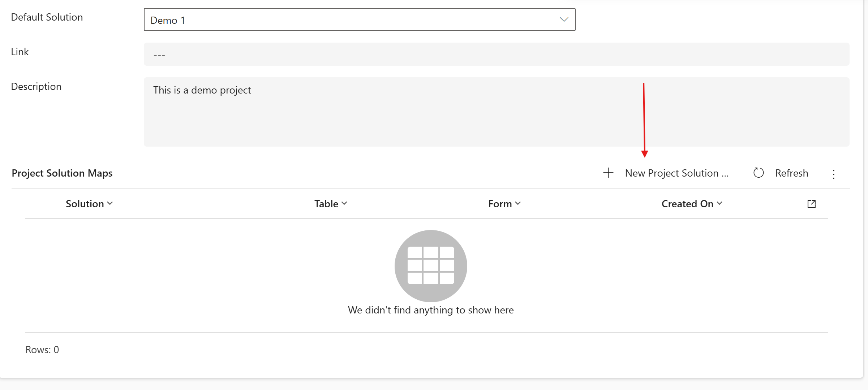The height and width of the screenshot is (390, 868).
Task: Click inside the Link field
Action: click(496, 54)
